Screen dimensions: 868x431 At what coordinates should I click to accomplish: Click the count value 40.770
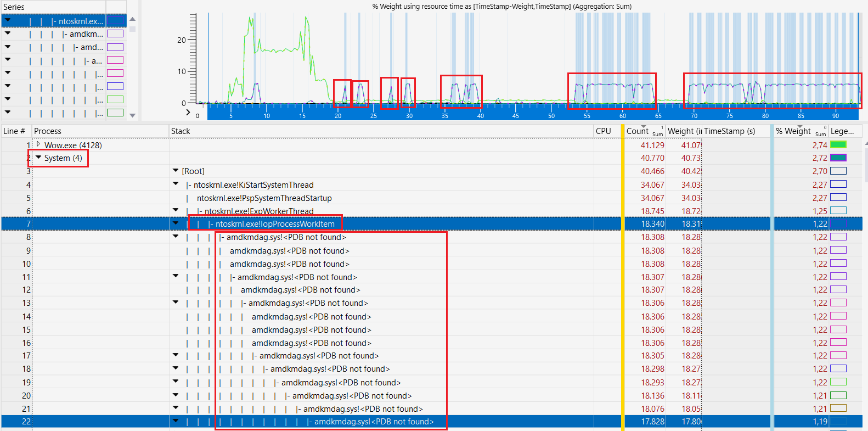pyautogui.click(x=652, y=158)
